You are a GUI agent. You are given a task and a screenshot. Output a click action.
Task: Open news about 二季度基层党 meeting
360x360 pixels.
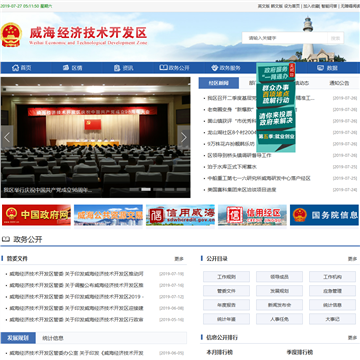click(261, 98)
